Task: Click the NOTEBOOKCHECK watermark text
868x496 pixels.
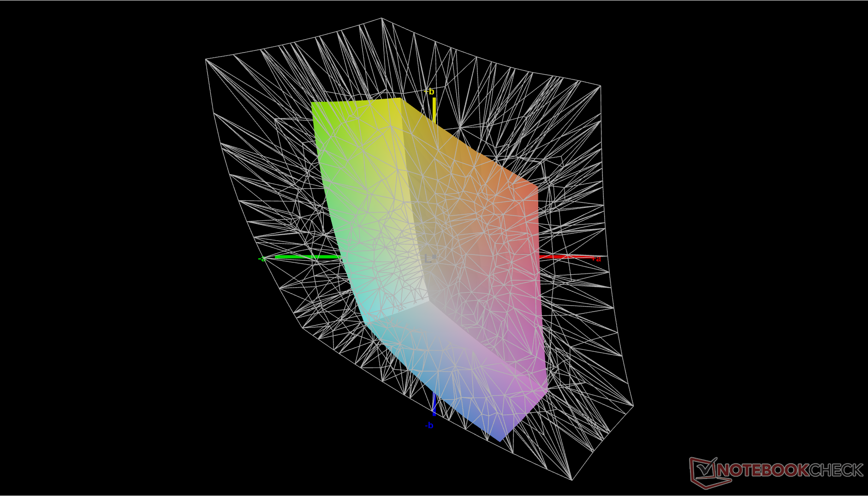Action: (790, 470)
